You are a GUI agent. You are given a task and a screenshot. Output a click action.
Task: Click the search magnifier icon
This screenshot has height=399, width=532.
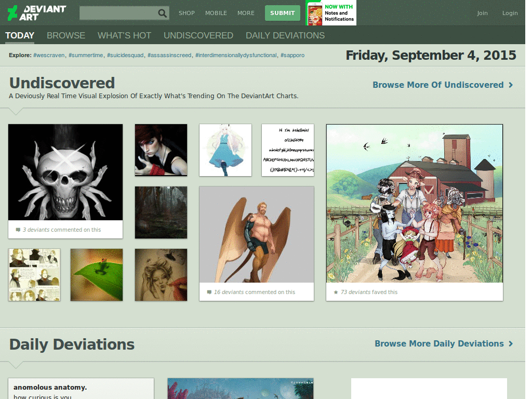pyautogui.click(x=162, y=13)
